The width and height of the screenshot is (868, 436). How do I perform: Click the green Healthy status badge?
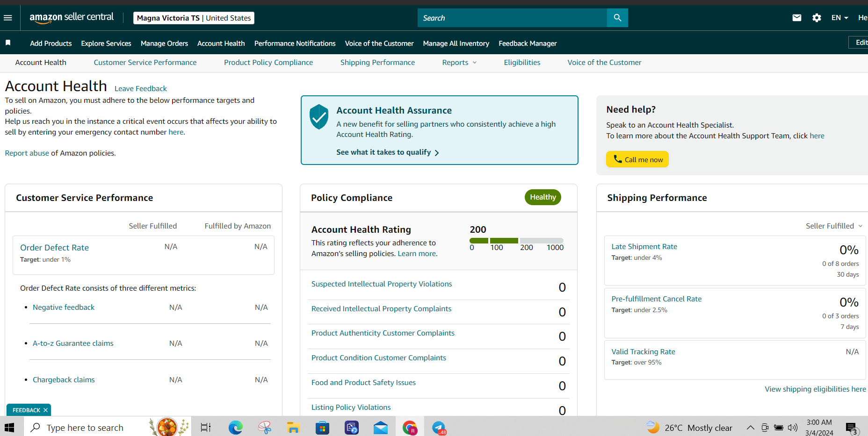[543, 197]
